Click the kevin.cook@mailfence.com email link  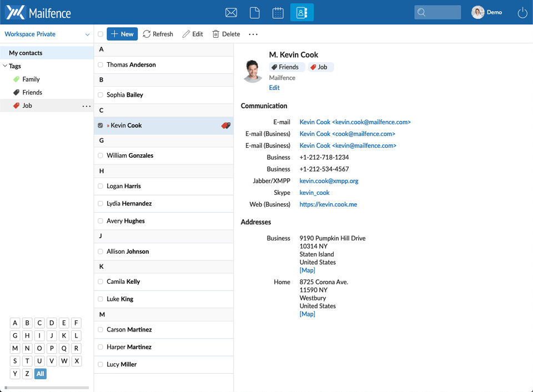click(x=355, y=122)
